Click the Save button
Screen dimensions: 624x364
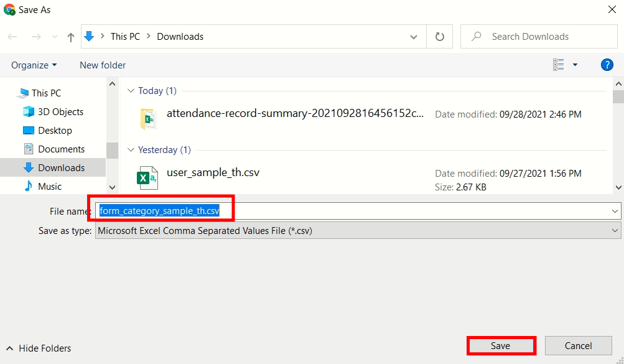(x=500, y=346)
